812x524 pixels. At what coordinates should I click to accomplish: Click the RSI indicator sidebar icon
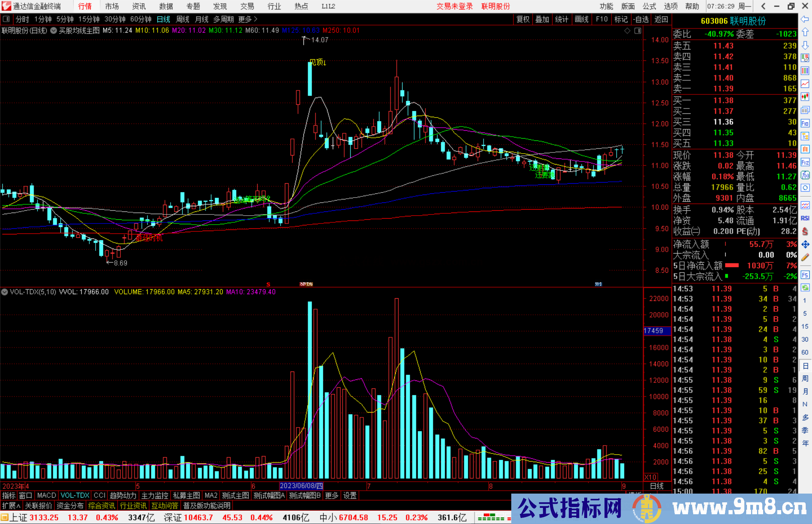(805, 218)
